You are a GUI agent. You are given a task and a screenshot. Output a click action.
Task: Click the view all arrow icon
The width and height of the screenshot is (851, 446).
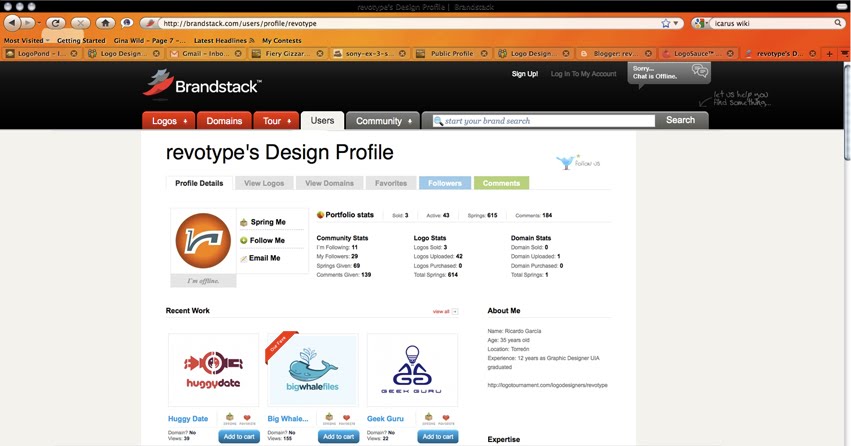[455, 311]
